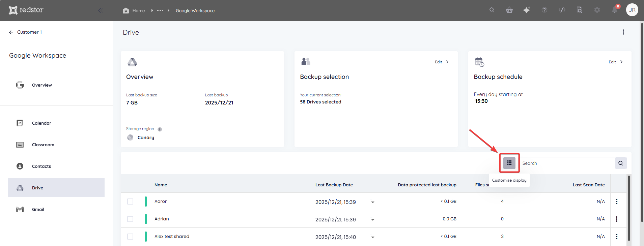Image resolution: width=644 pixels, height=246 pixels.
Task: Sort by Last Backup Date column
Action: [x=334, y=185]
